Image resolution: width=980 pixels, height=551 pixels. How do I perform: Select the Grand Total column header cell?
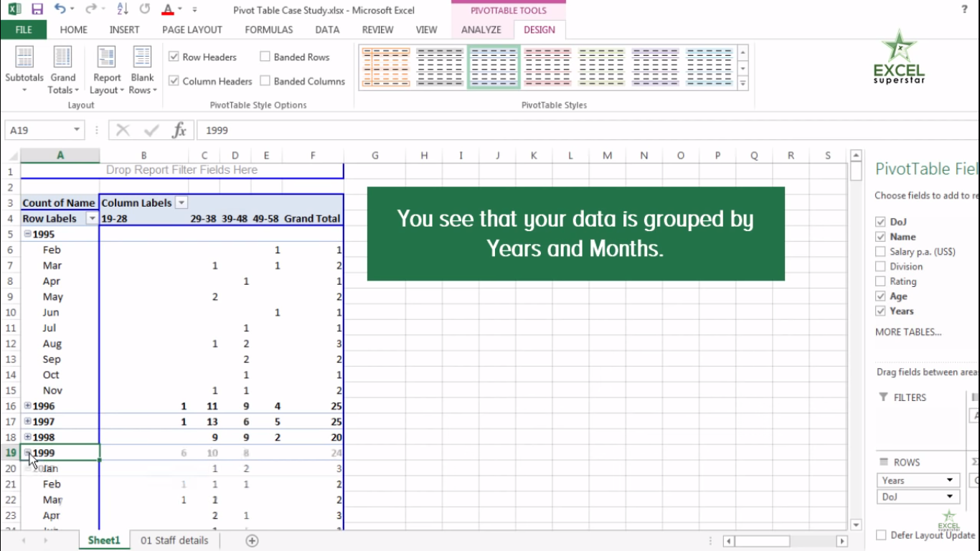tap(312, 219)
